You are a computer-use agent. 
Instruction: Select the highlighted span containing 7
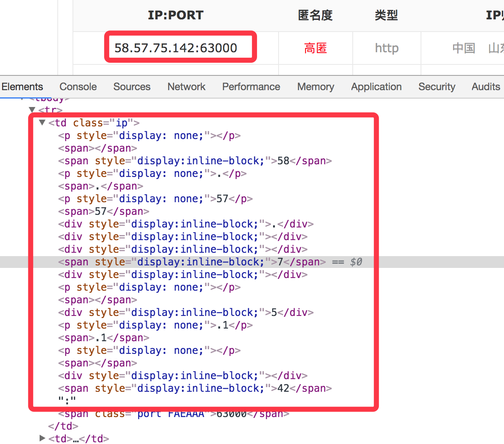coord(192,262)
